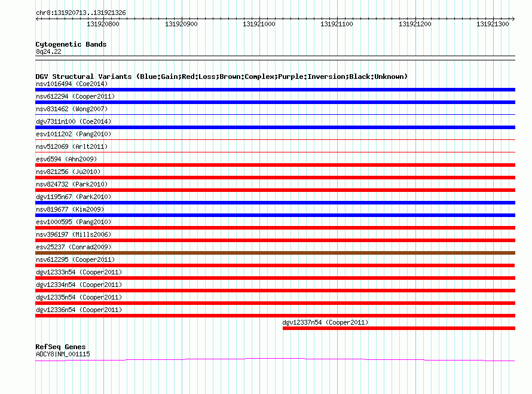The image size is (532, 394).
Task: Click the chr8:131920713..131921326 coordinate label
Action: [x=81, y=13]
